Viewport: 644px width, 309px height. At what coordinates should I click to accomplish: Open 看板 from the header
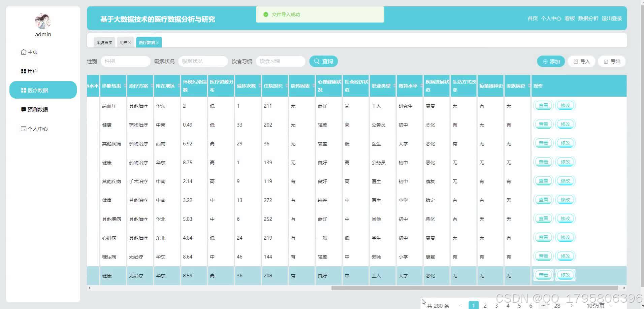pos(570,18)
